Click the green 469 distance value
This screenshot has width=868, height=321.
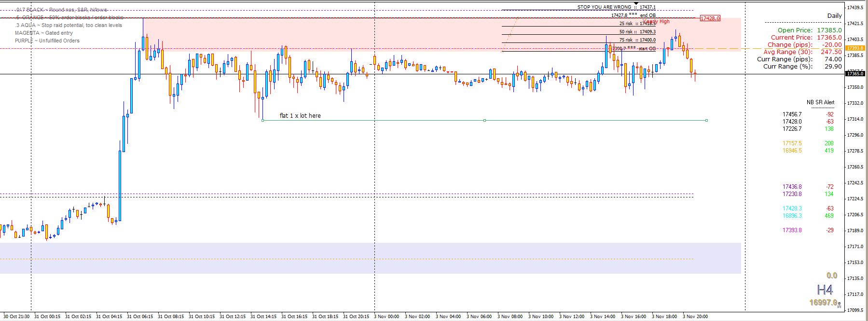pos(829,216)
